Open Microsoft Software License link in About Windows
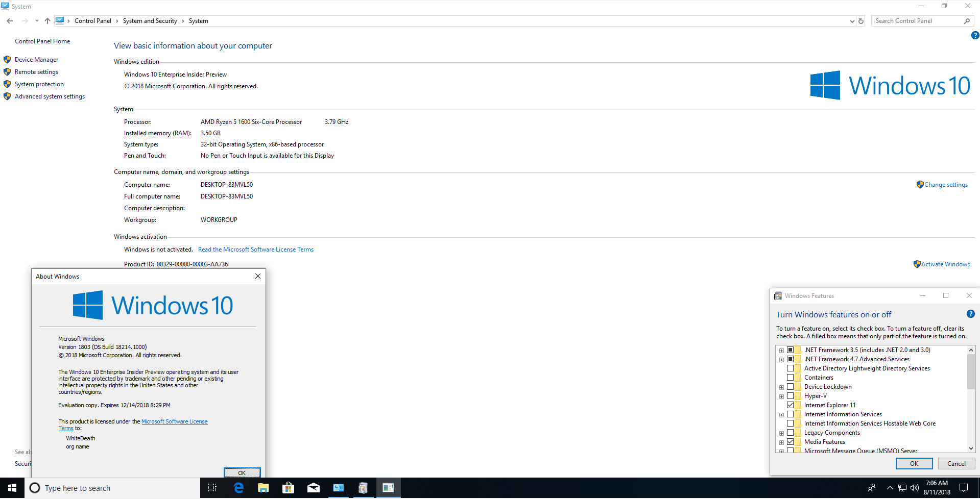Screen dimensions: 980x499 pyautogui.click(x=174, y=421)
